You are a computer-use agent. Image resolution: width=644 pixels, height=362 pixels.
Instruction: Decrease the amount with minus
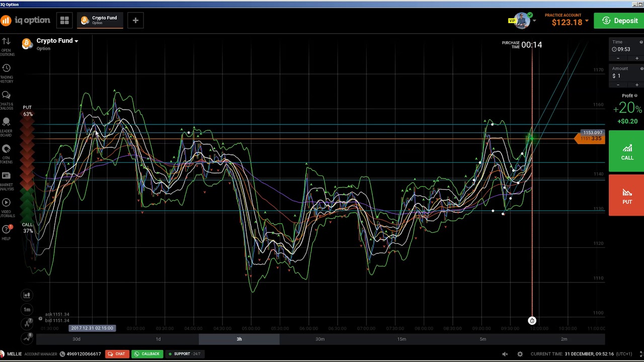[x=618, y=85]
